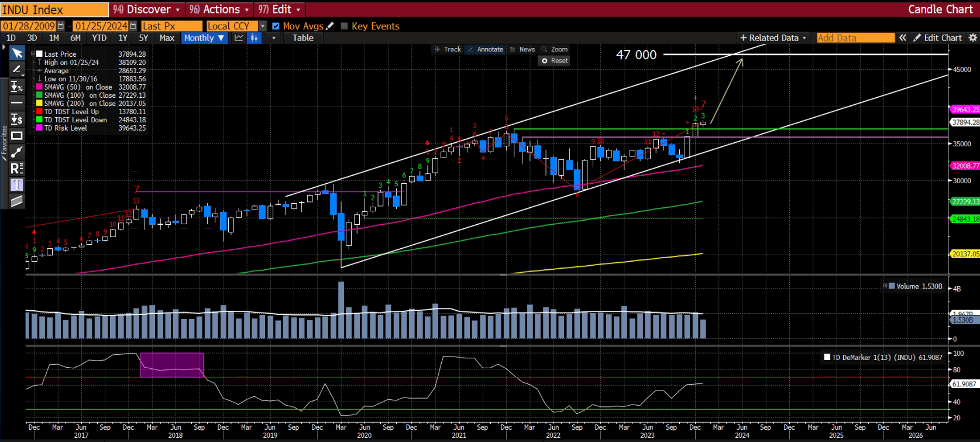The width and height of the screenshot is (980, 442).
Task: Expand the Related Data dropdown
Action: click(x=773, y=38)
